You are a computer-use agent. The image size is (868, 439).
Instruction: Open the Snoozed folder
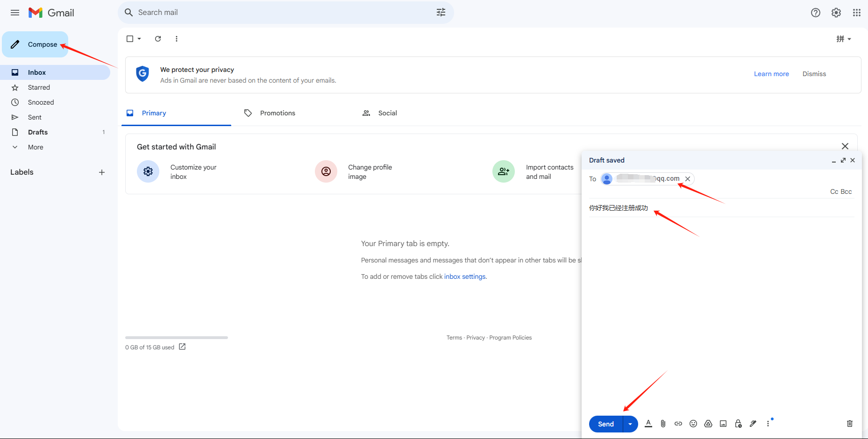click(55, 102)
